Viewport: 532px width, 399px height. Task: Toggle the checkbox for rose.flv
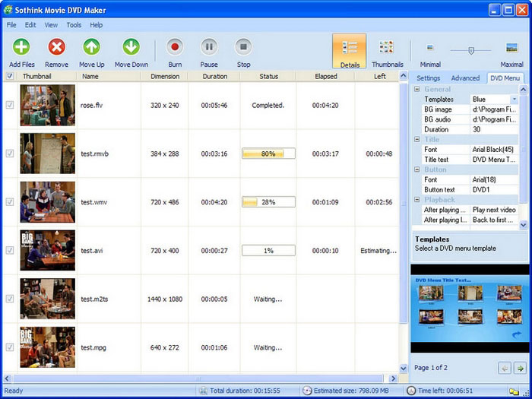click(x=9, y=105)
